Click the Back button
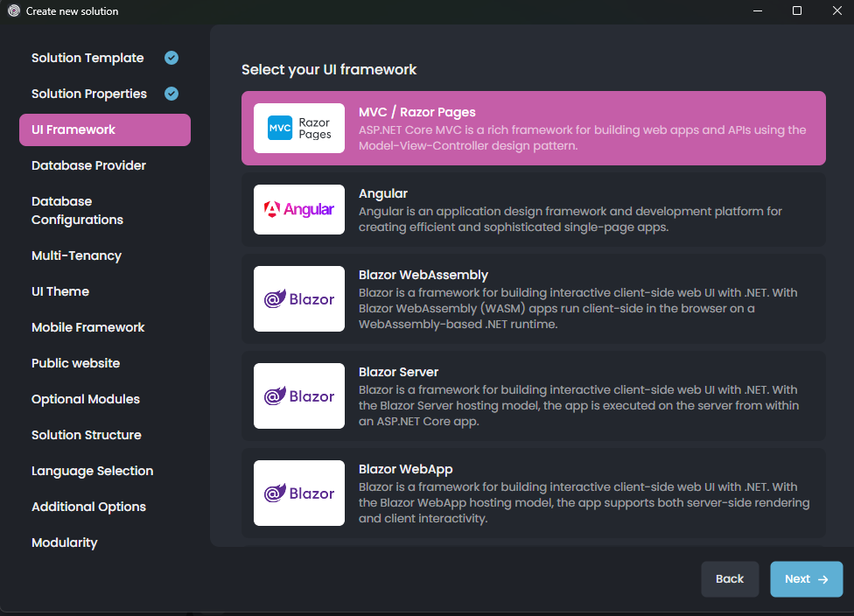The width and height of the screenshot is (854, 616). (x=730, y=578)
